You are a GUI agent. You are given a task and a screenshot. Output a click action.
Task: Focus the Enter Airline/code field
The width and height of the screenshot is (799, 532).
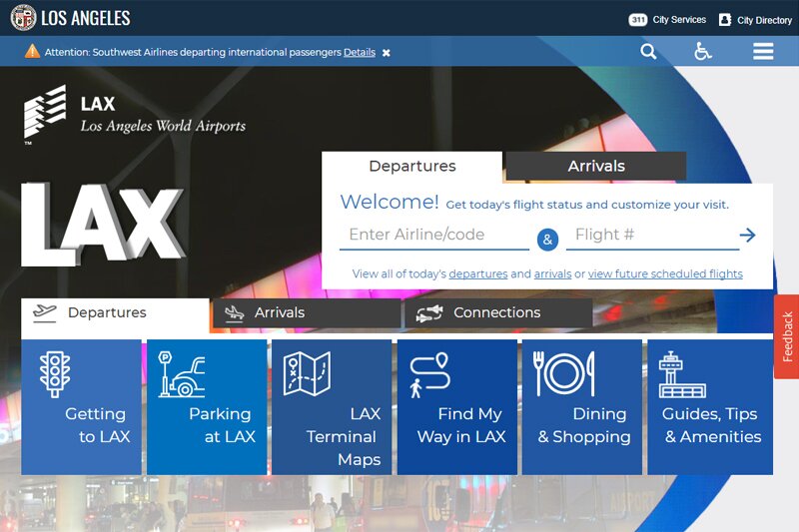(x=434, y=235)
